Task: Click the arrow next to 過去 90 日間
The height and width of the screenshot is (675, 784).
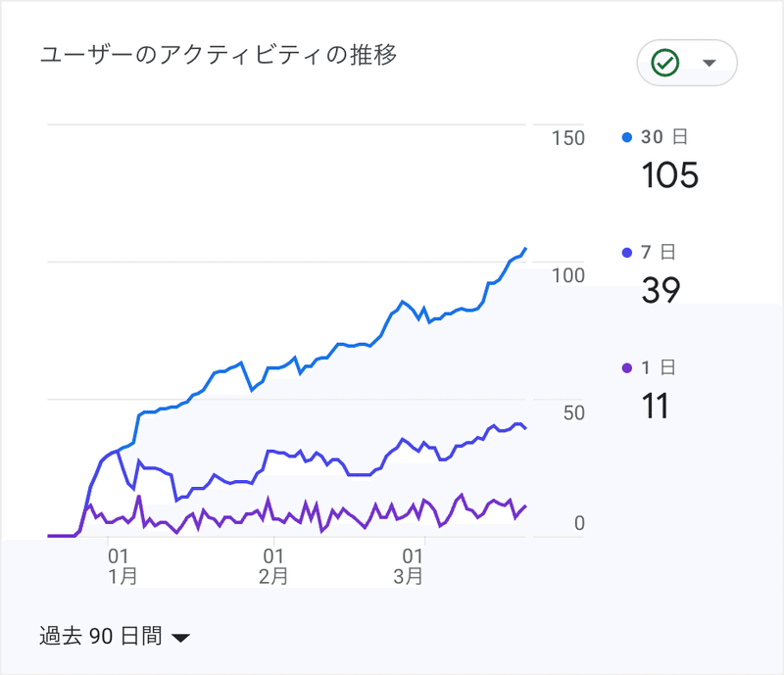Action: [x=180, y=638]
